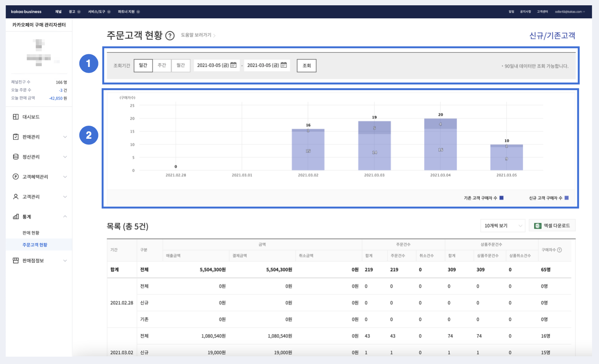
Task: Click the 대시보드 layout icon
Action: pyautogui.click(x=16, y=117)
